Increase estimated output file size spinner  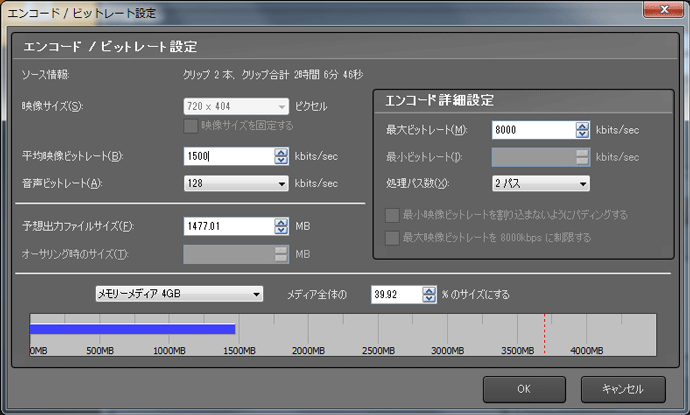coord(281,222)
